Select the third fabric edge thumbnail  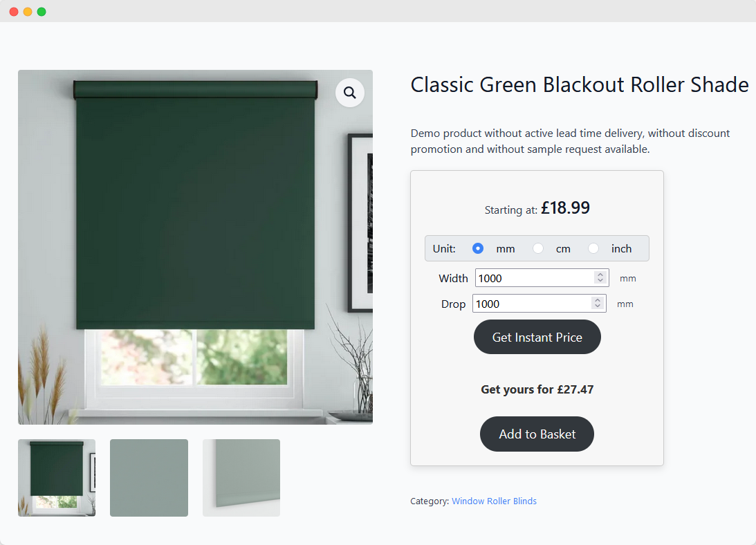click(241, 478)
